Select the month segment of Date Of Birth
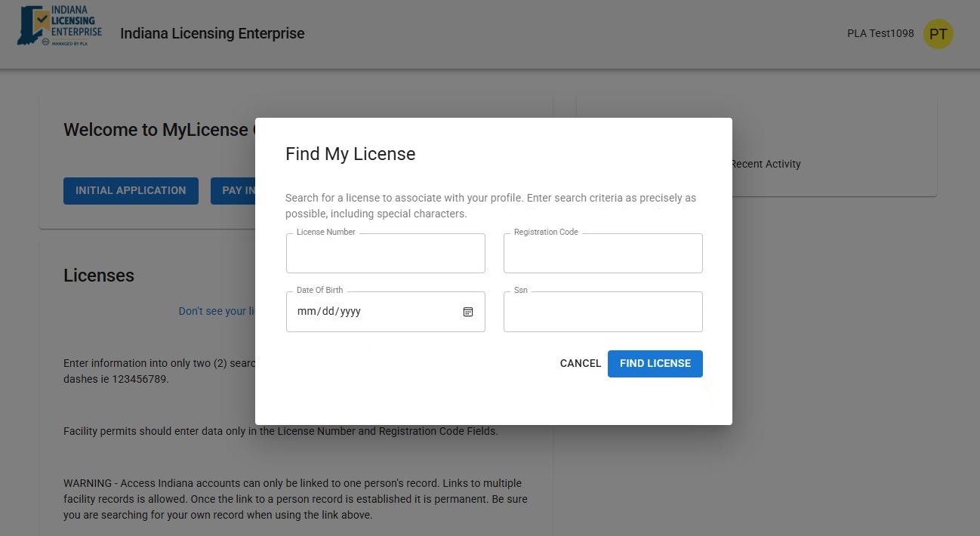Image resolution: width=980 pixels, height=536 pixels. click(307, 312)
